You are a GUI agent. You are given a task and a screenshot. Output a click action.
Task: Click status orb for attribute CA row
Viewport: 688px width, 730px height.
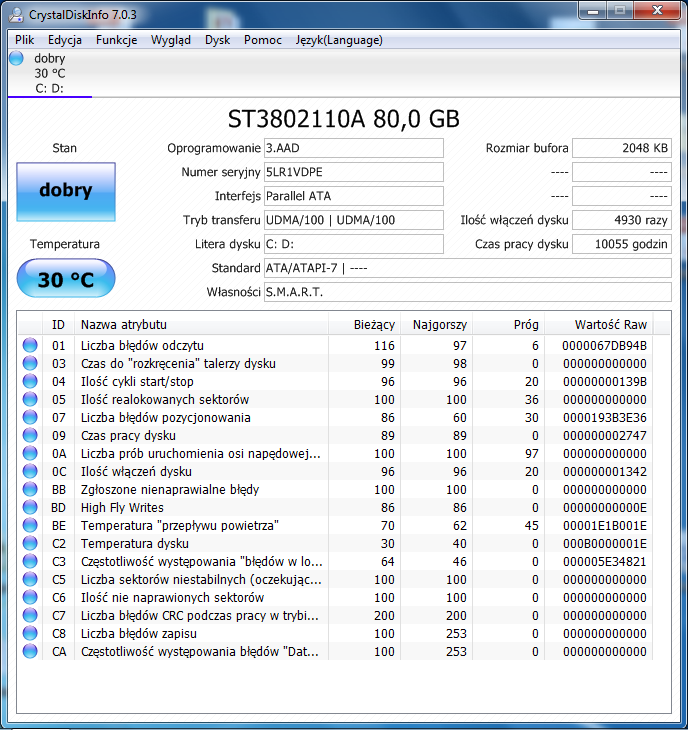tap(30, 651)
